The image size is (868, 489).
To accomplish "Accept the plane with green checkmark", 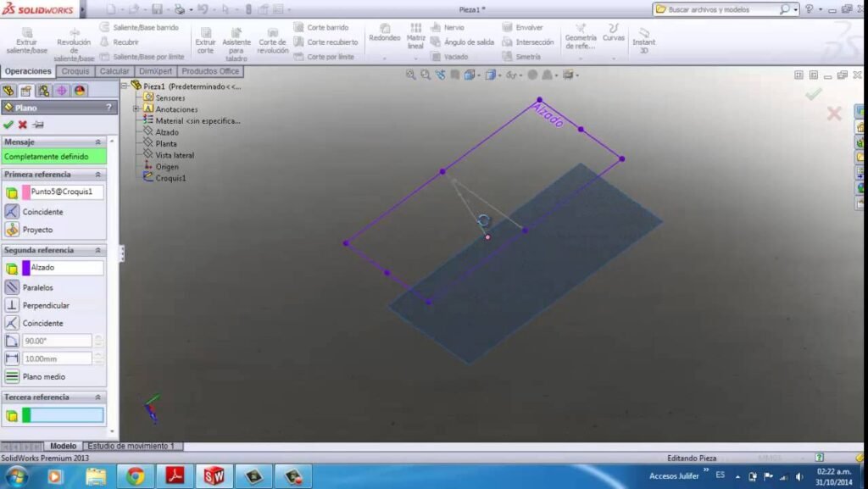I will coord(8,125).
